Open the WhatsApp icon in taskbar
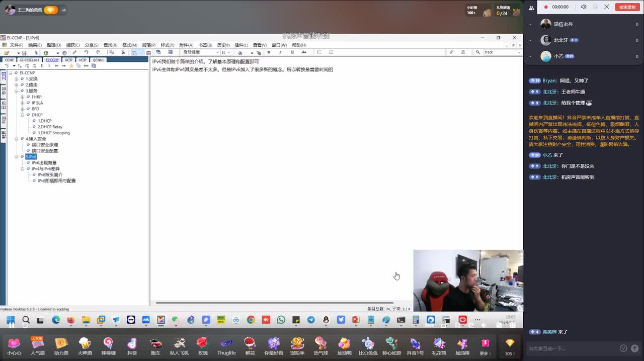644x361 pixels. coord(281,320)
